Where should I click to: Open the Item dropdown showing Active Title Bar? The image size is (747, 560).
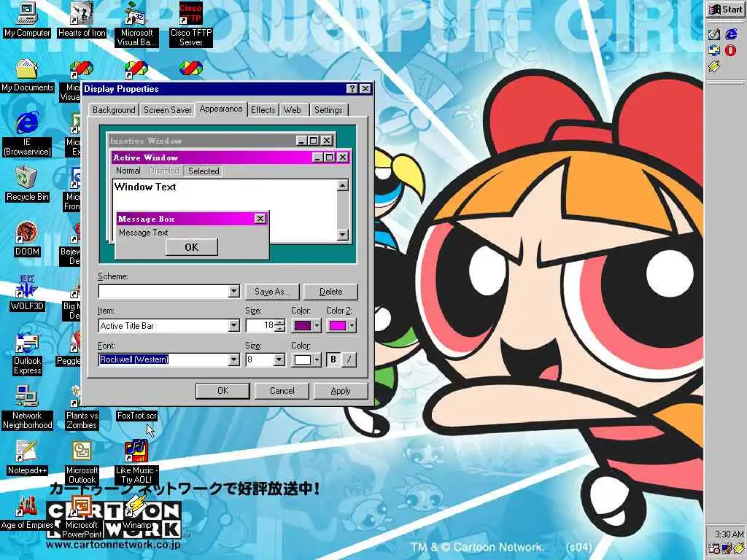pos(233,325)
